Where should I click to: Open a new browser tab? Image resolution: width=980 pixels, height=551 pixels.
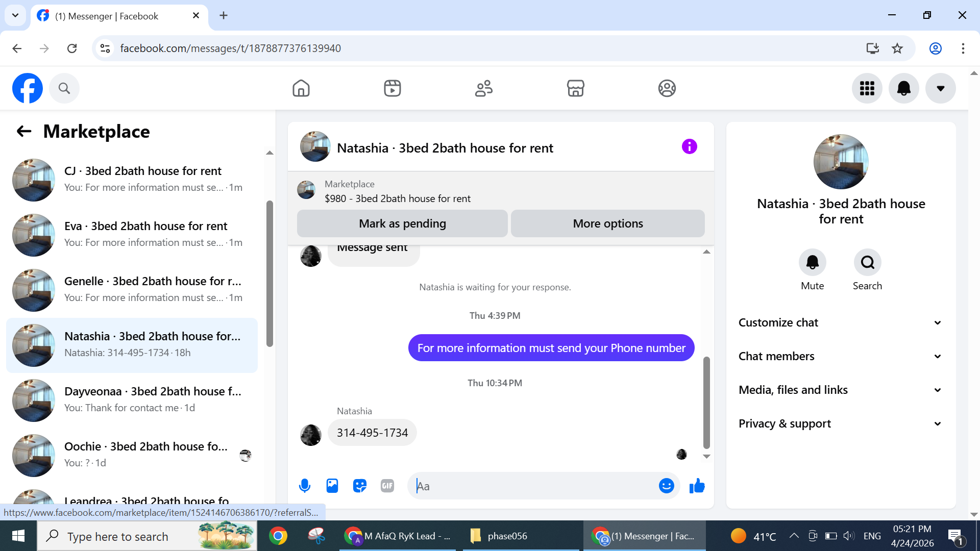[224, 16]
